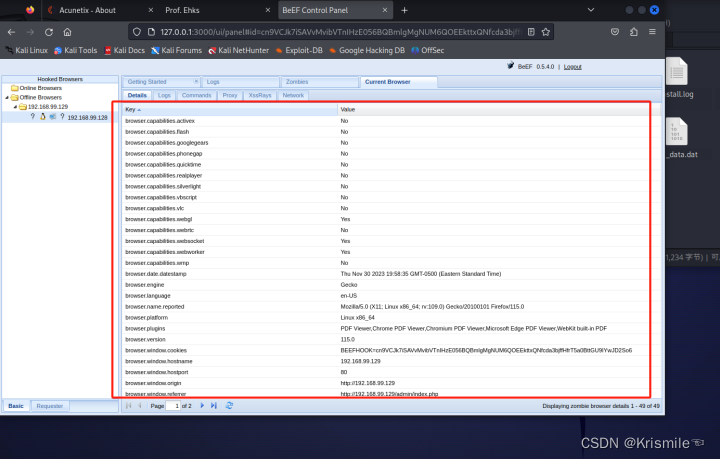Open the Network sub-tab
Viewport: 720px width, 459px height.
point(293,95)
